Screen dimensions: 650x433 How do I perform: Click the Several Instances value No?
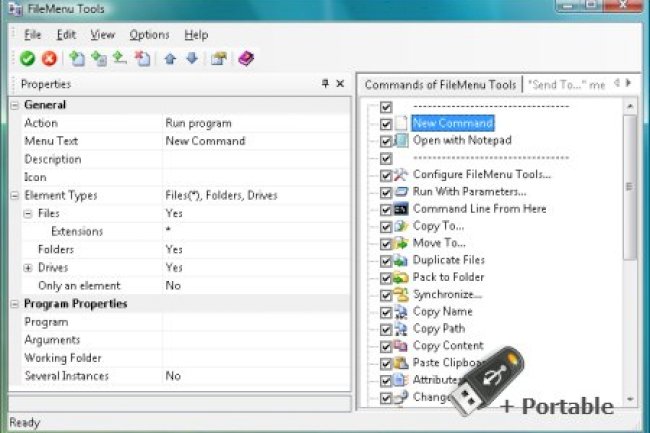(173, 376)
